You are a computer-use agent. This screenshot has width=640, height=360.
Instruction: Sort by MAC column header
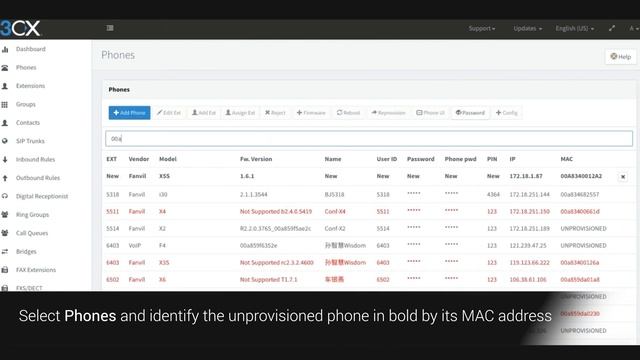(567, 159)
